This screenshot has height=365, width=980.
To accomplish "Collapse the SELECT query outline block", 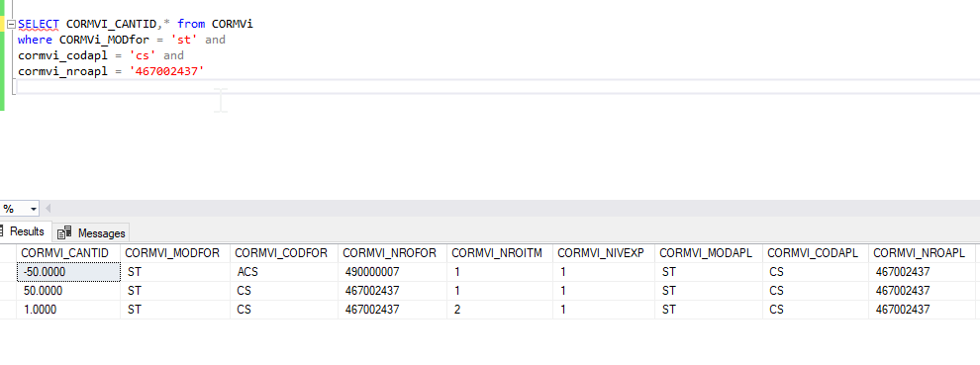I will [x=11, y=24].
